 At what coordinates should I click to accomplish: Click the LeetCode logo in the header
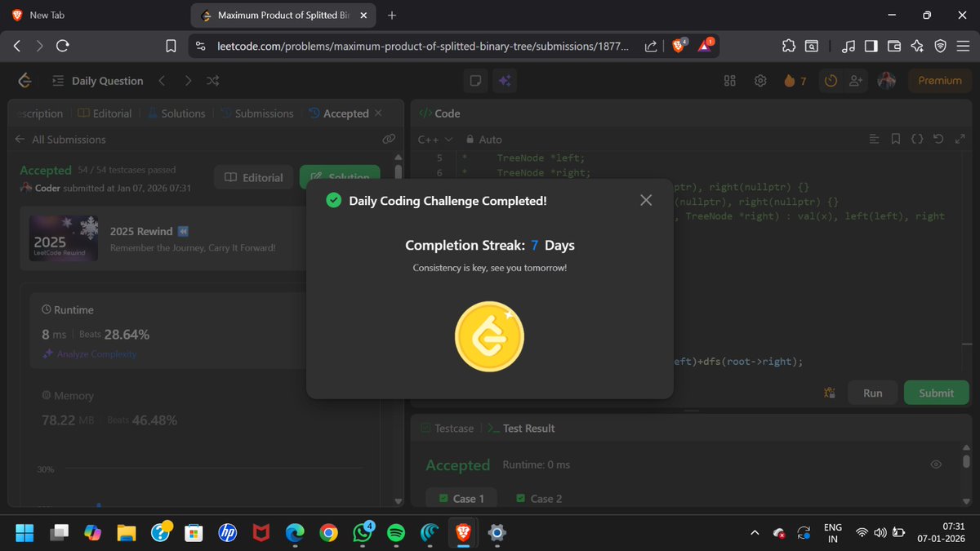tap(25, 80)
